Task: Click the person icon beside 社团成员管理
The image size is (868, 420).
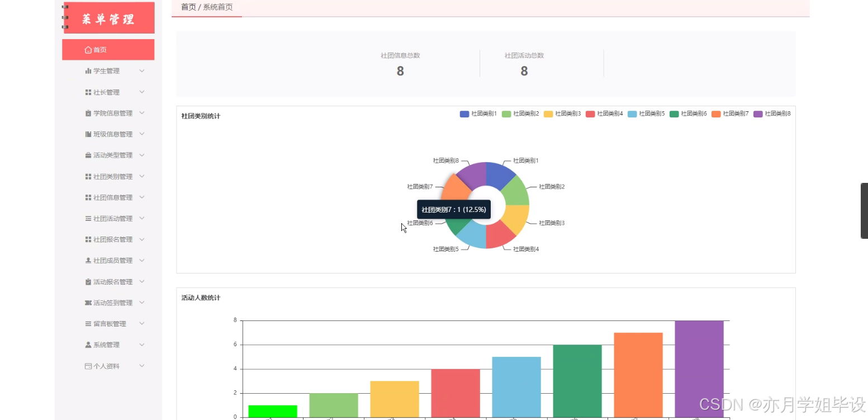Action: 88,261
